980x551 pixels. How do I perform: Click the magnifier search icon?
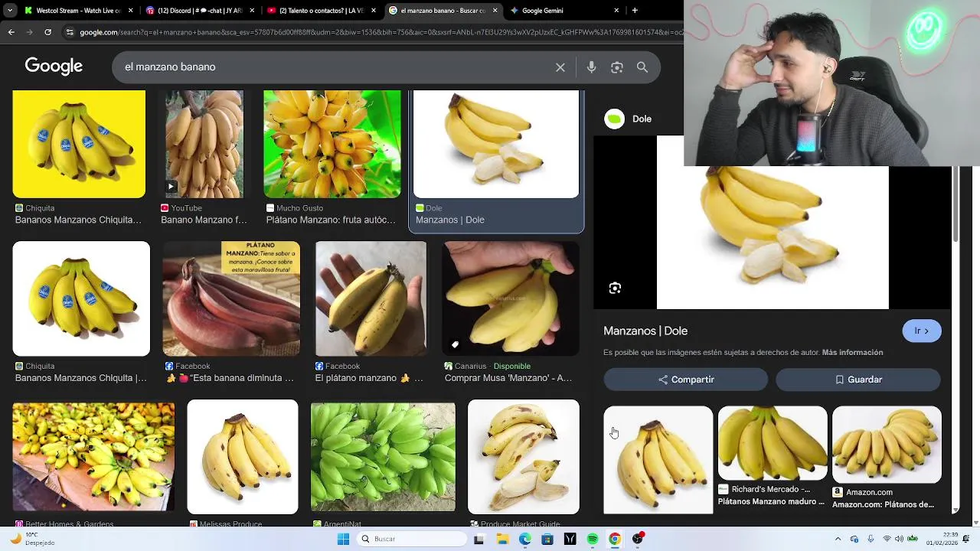pyautogui.click(x=642, y=67)
